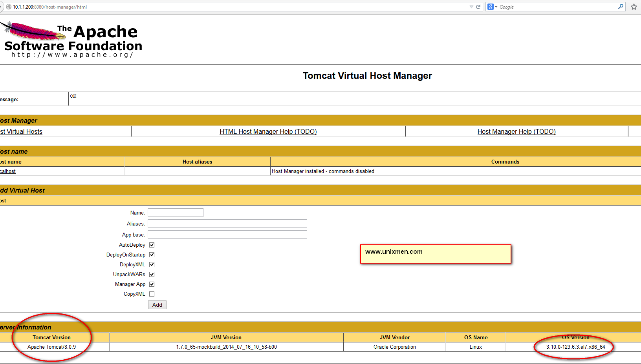Click the Oracle Corporation vendor cell
The height and width of the screenshot is (364, 641).
[x=395, y=347]
